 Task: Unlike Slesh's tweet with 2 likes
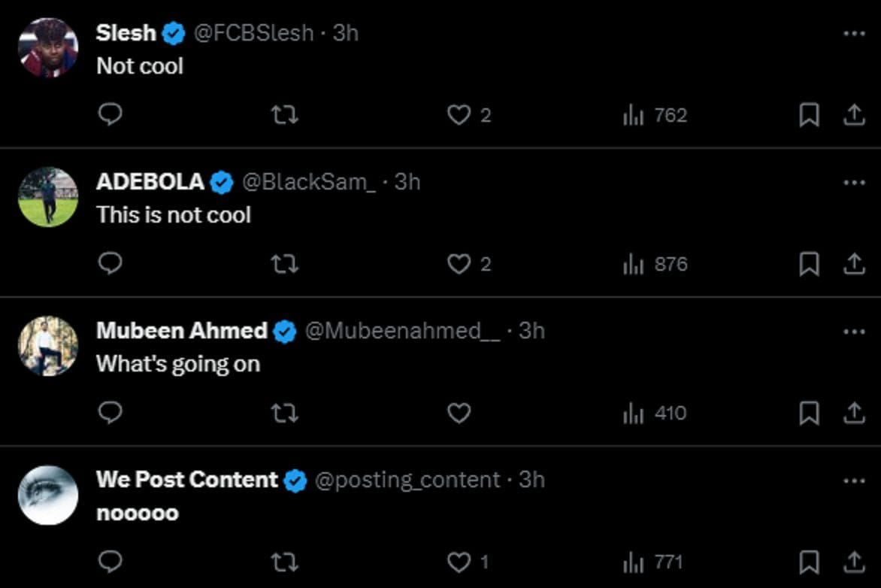[459, 115]
